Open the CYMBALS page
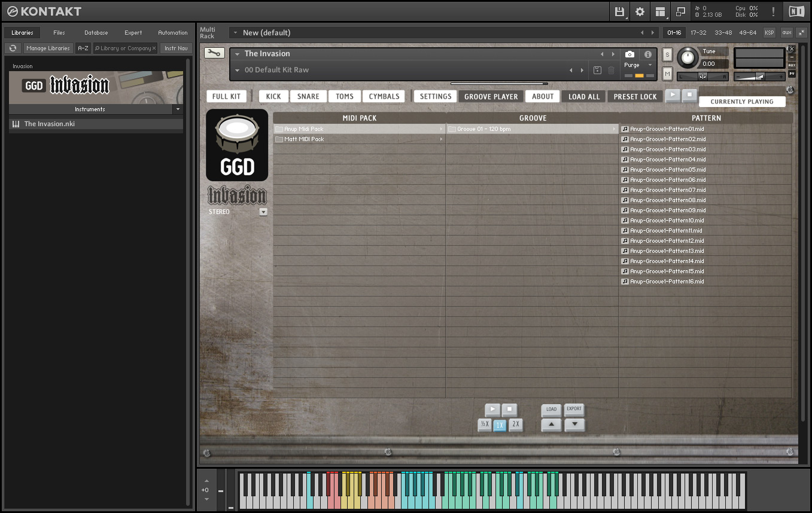 coord(384,96)
